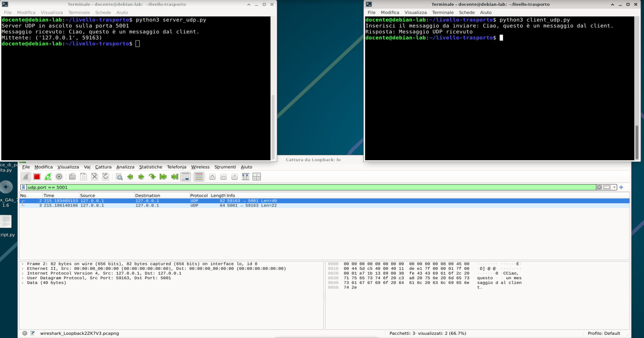Screen dimensions: 644x338
Task: Go forward to next packet arrow
Action: pos(141,177)
